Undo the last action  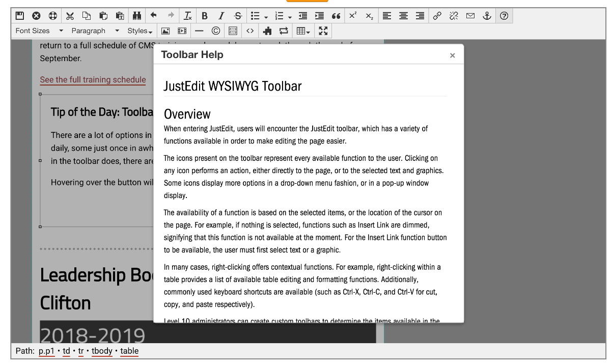pyautogui.click(x=154, y=16)
